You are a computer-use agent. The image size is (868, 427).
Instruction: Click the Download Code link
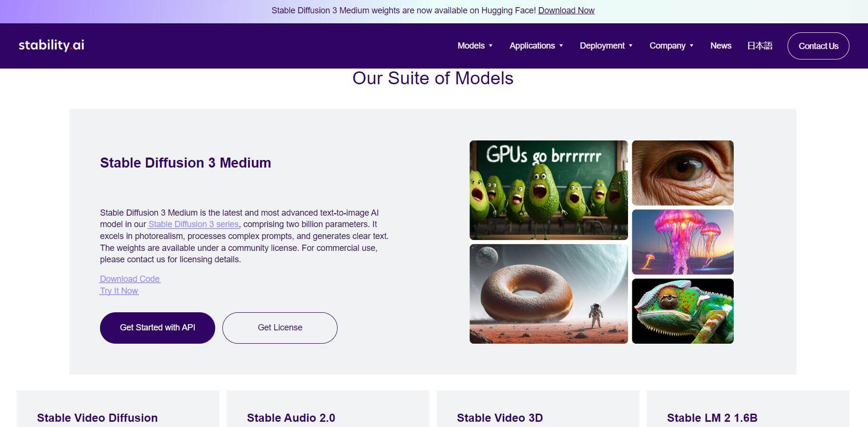(130, 279)
